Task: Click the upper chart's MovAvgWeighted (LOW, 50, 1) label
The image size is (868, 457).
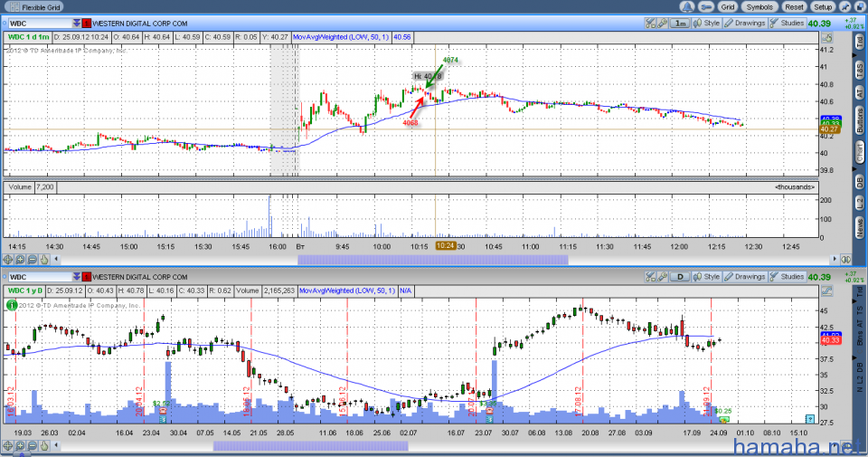Action: click(341, 37)
